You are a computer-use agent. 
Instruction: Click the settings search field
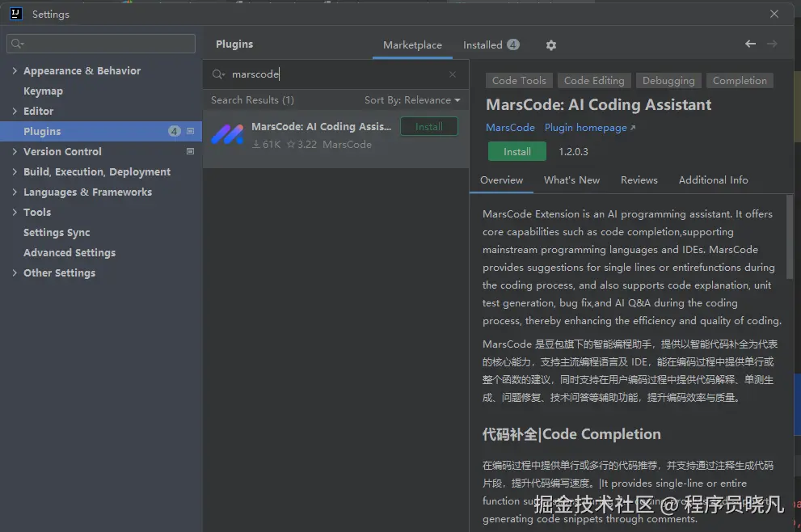(x=101, y=44)
